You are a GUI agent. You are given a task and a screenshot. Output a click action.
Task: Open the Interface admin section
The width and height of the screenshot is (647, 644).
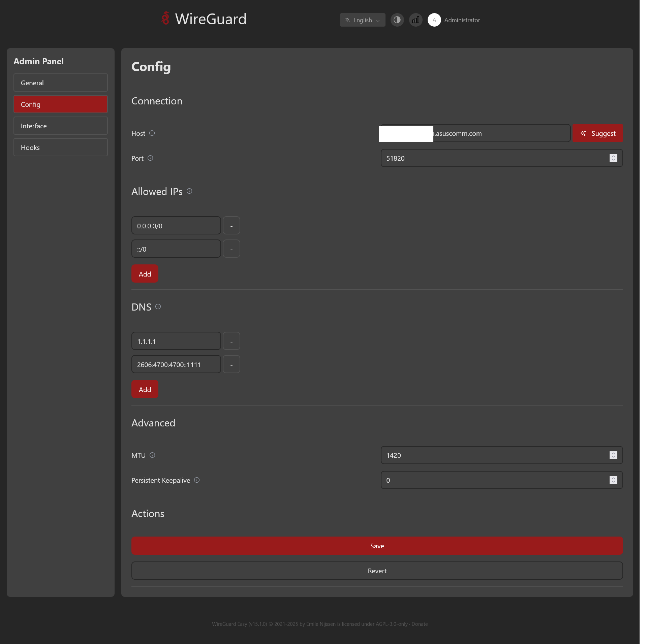coord(61,126)
